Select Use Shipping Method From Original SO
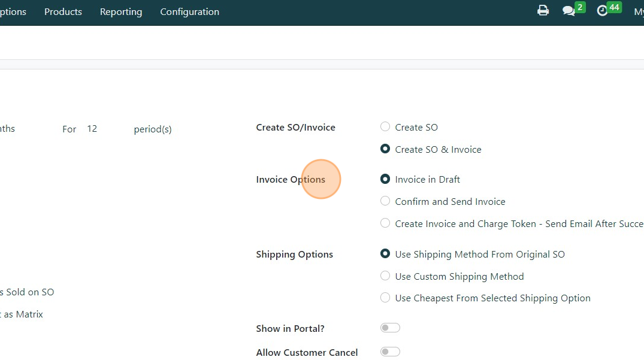 [385, 254]
